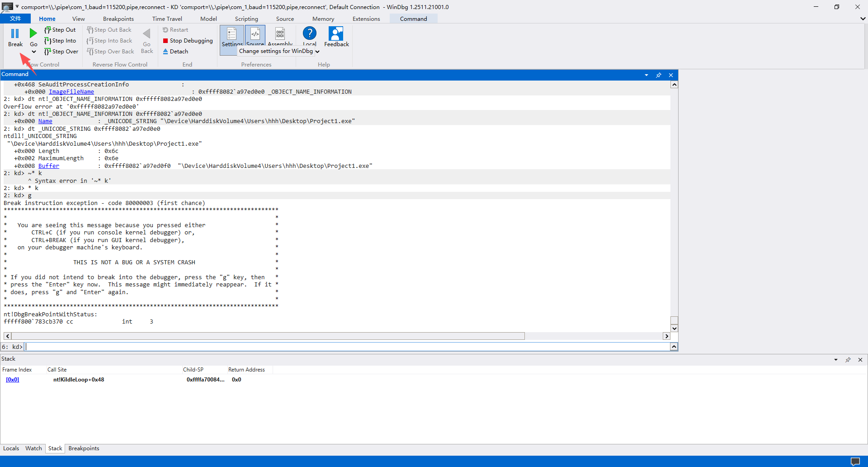Expand command history arrow beside input
Viewport: 868px width, 467px height.
[674, 347]
